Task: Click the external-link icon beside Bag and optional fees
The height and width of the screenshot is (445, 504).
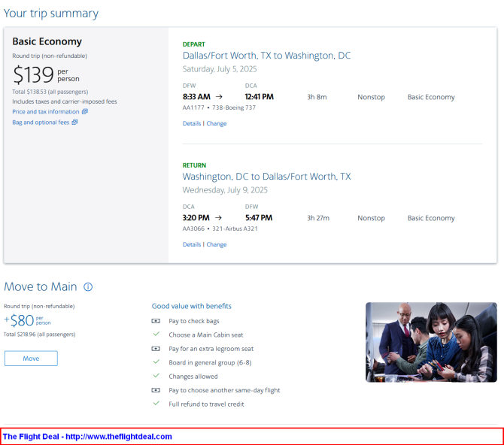Action: pyautogui.click(x=74, y=122)
